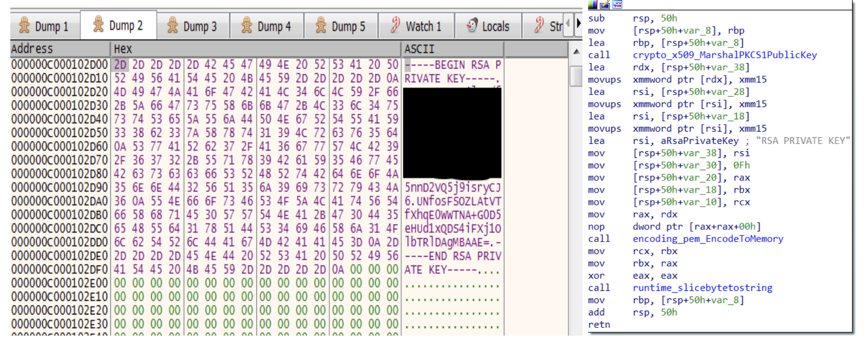
Task: Click ASCII text 'eHUd1xQDS4iFXj1O'
Action: click(453, 228)
